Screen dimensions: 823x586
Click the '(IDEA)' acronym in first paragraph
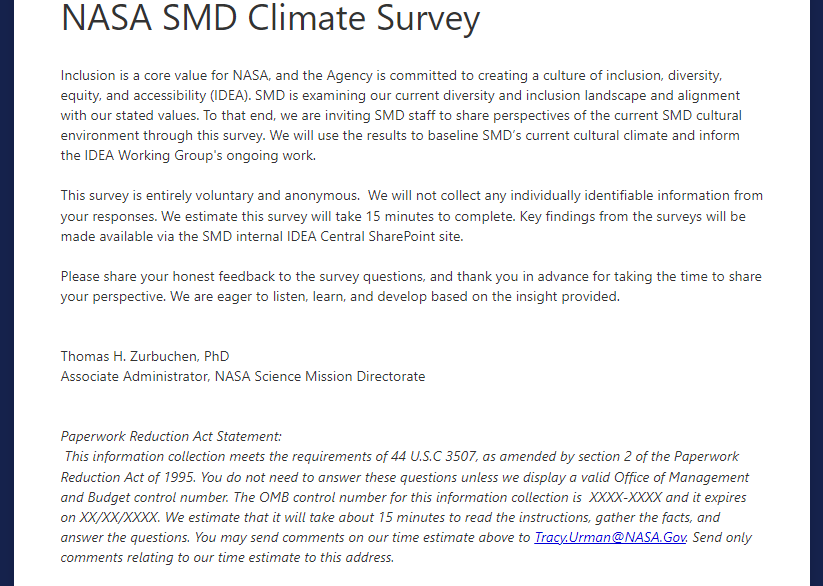click(x=227, y=96)
